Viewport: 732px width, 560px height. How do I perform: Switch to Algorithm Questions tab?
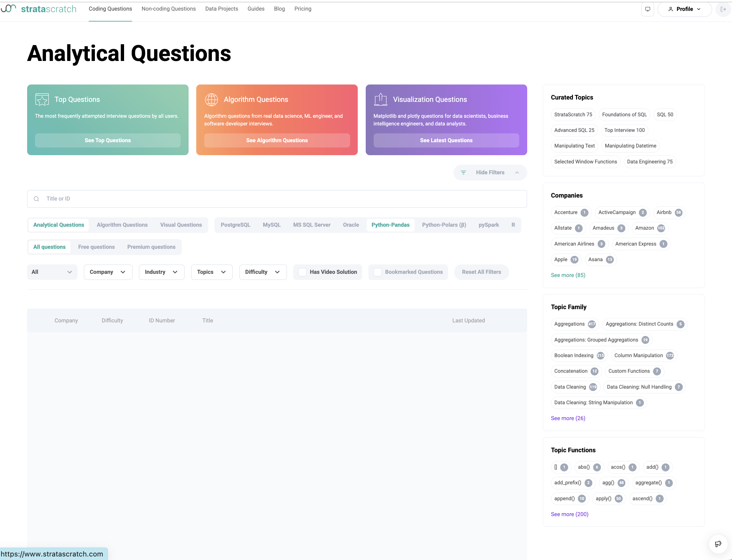pos(122,225)
